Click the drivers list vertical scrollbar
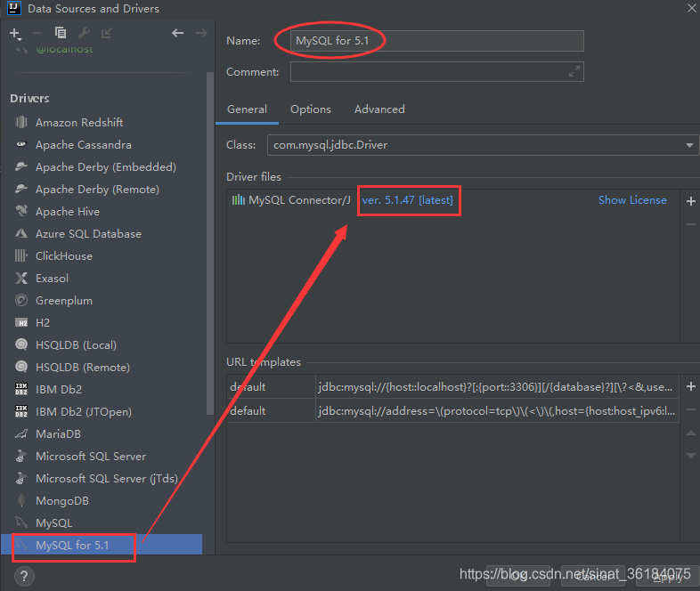Image resolution: width=700 pixels, height=591 pixels. (x=210, y=244)
